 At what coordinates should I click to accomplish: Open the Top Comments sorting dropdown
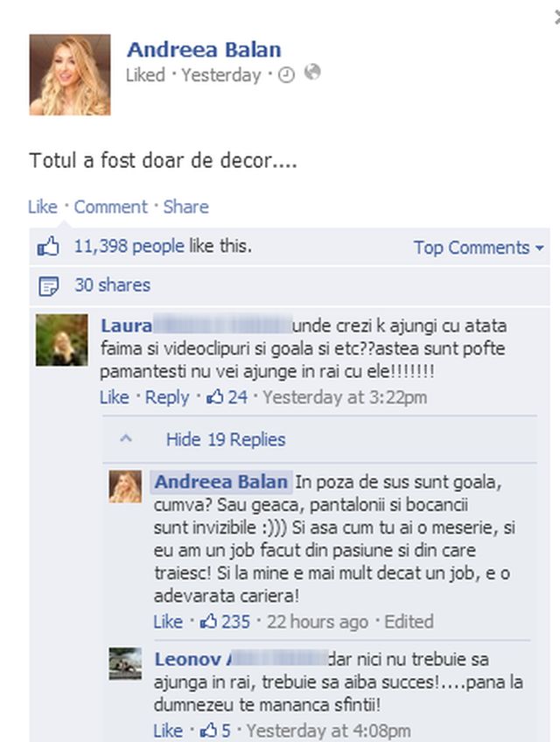(x=479, y=248)
